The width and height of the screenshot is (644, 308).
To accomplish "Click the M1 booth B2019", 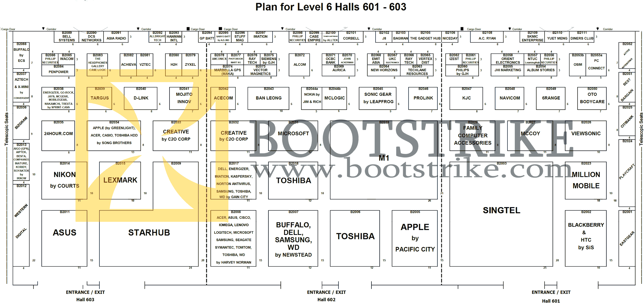I will [384, 160].
